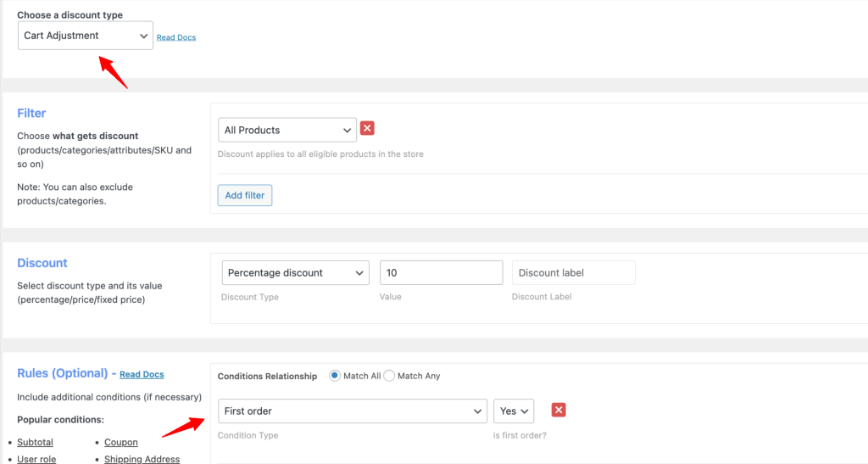The width and height of the screenshot is (868, 464).
Task: Open the Cart Adjustment discount type dropdown
Action: click(85, 36)
